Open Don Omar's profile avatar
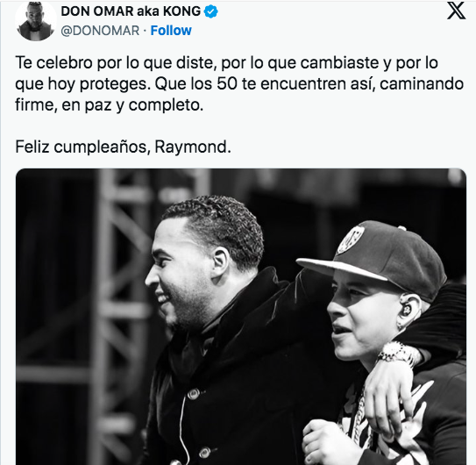This screenshot has width=476, height=465. point(36,21)
